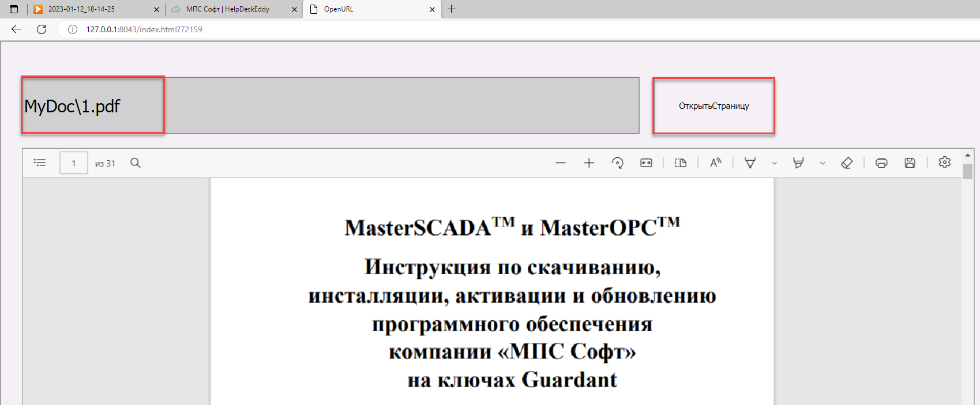Open Draw pen options dropdown arrow
The width and height of the screenshot is (980, 405).
point(774,164)
